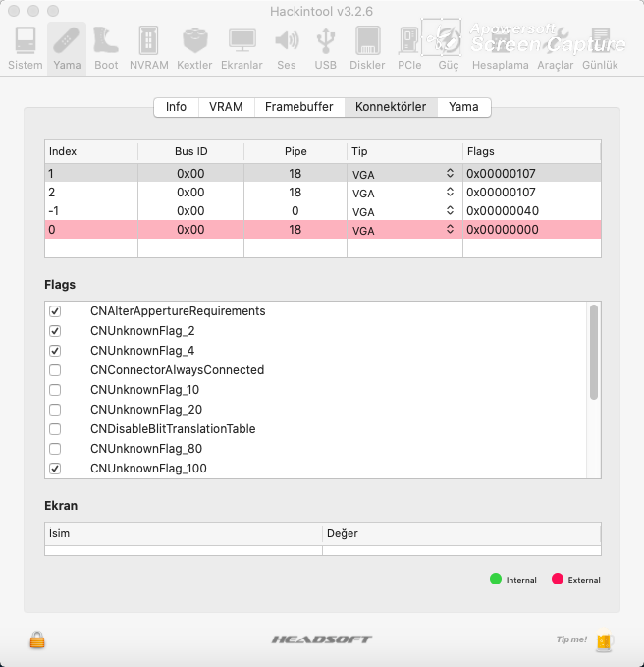Screen dimensions: 644x667
Task: Toggle CNAlterAppertureRequirements checkbox
Action: (x=55, y=311)
